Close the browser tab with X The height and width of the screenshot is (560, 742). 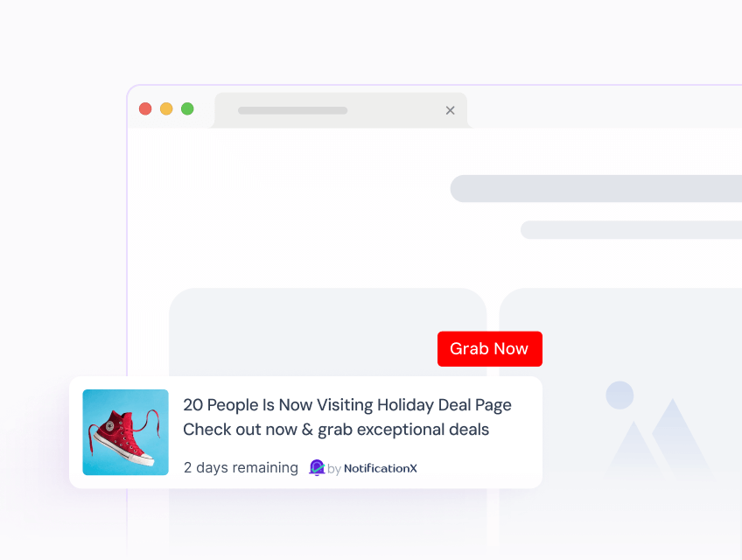[450, 110]
